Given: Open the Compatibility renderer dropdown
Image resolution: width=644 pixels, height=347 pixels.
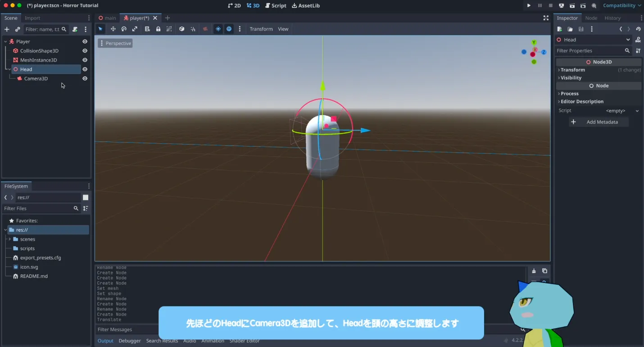Looking at the screenshot, I should click(622, 5).
